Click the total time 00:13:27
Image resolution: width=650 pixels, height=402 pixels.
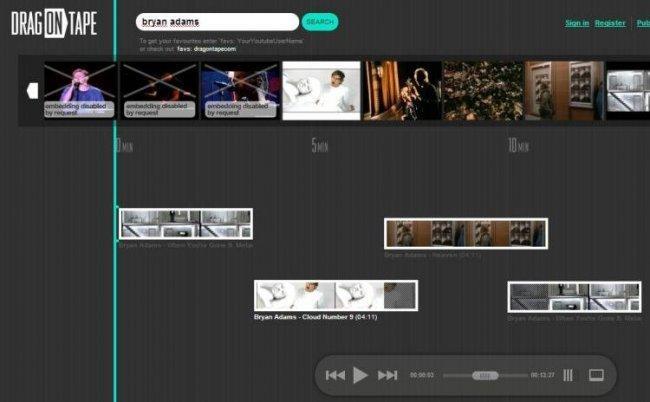pyautogui.click(x=542, y=375)
